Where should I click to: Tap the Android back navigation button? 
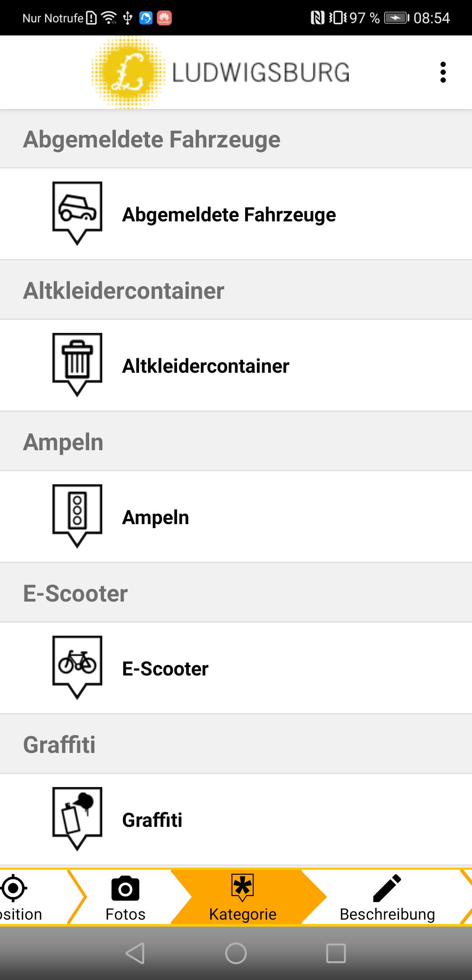click(135, 953)
